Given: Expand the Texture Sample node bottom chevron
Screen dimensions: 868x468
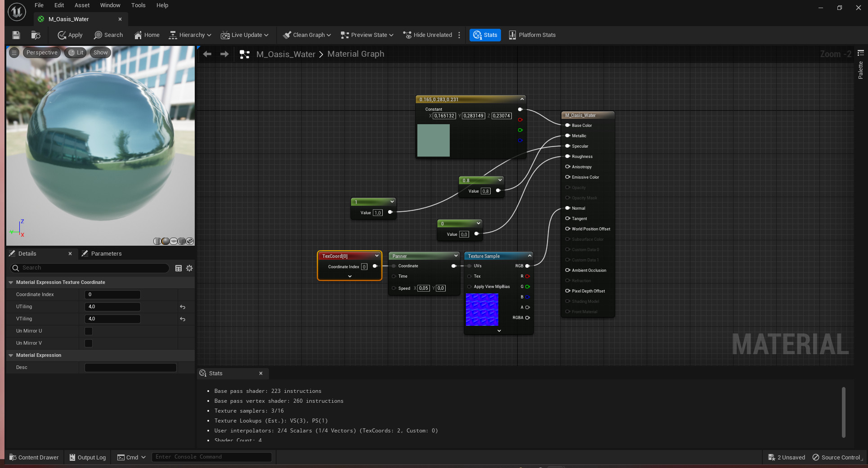Looking at the screenshot, I should [499, 331].
